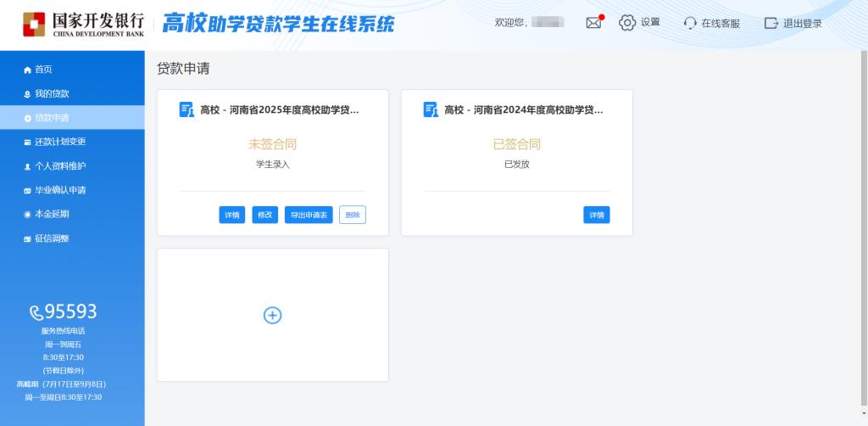Go to 首页 in the sidebar

coord(43,70)
